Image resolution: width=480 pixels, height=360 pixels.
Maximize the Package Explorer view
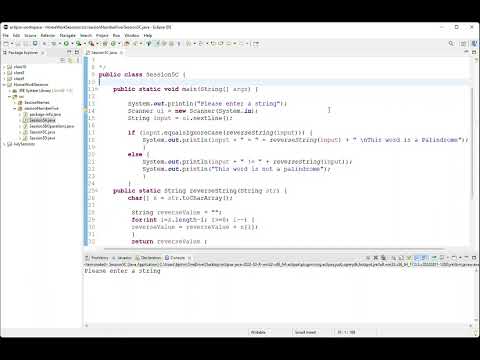[x=77, y=52]
